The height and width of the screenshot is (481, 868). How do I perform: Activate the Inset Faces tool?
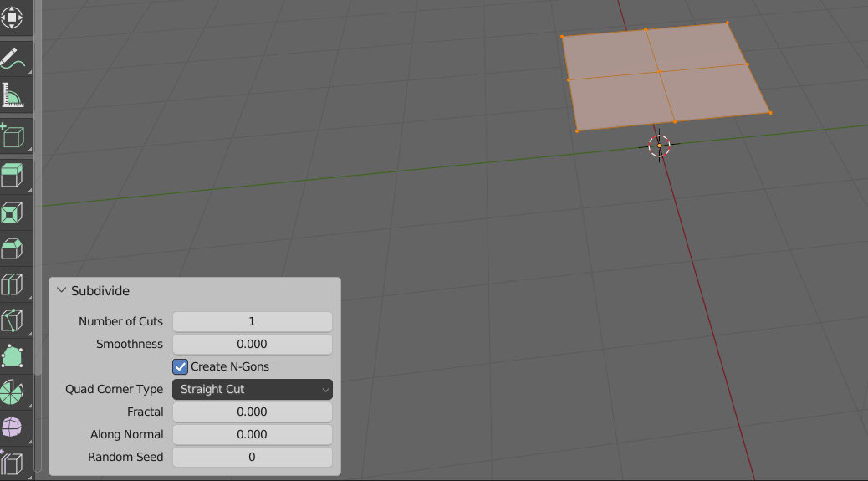(x=12, y=212)
